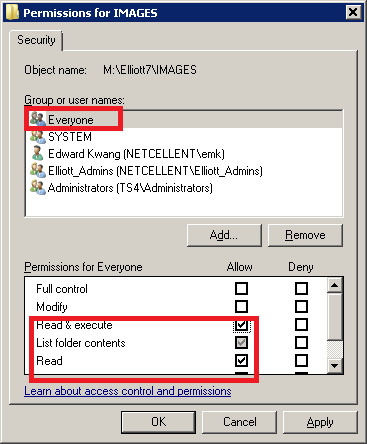Select the Edward Kwang user icon
Viewport: 367px width, 444px height.
click(37, 153)
